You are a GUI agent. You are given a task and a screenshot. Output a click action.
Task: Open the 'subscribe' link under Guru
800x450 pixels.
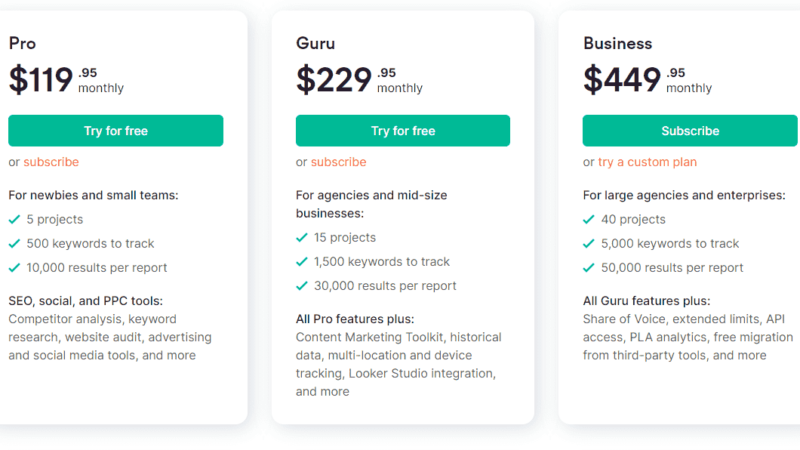(338, 162)
